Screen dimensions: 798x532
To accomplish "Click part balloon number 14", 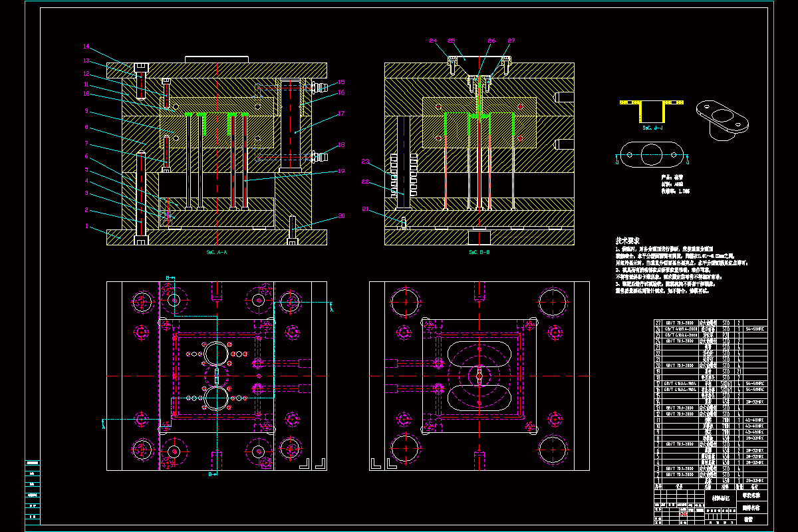I will (x=86, y=47).
